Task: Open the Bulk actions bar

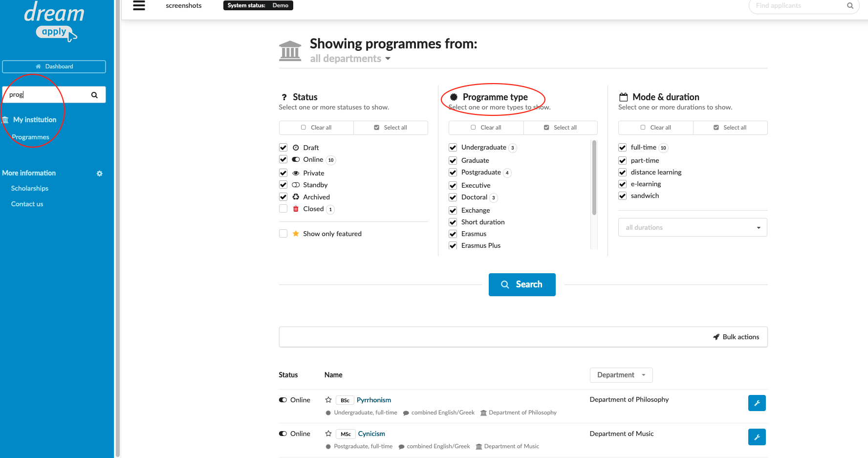Action: point(523,337)
